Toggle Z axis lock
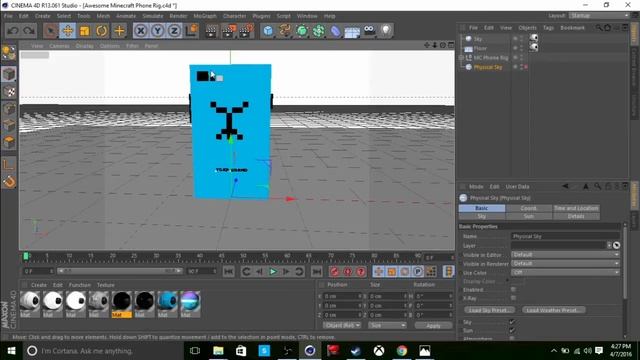The height and width of the screenshot is (360, 640). pos(174,31)
